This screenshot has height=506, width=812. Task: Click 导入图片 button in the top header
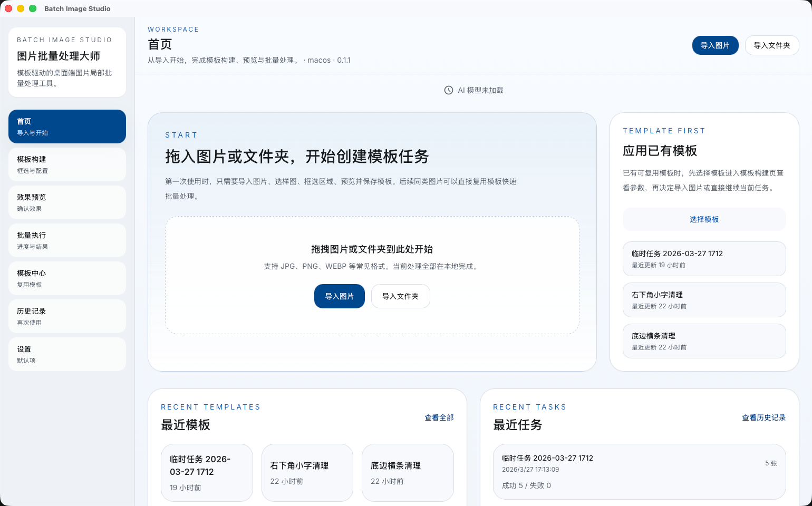click(715, 45)
